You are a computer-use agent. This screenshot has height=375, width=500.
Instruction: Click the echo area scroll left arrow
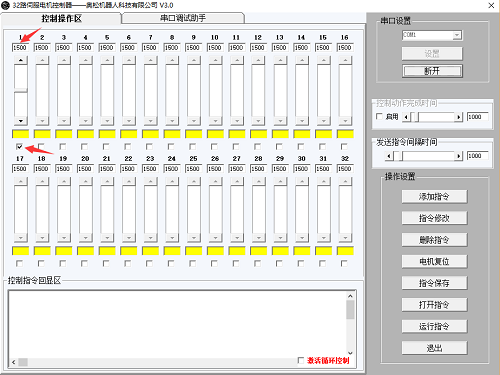click(14, 362)
